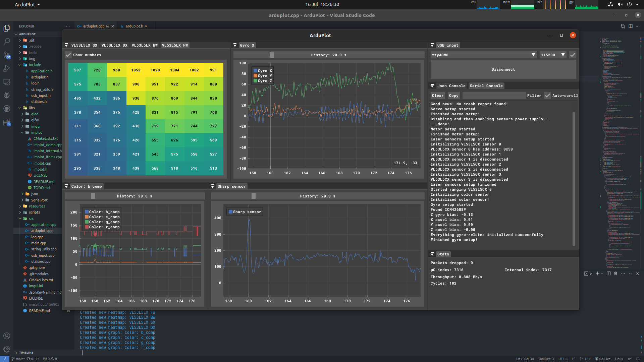Open the 115200 baud rate dropdown
The width and height of the screenshot is (644, 362).
pyautogui.click(x=563, y=55)
